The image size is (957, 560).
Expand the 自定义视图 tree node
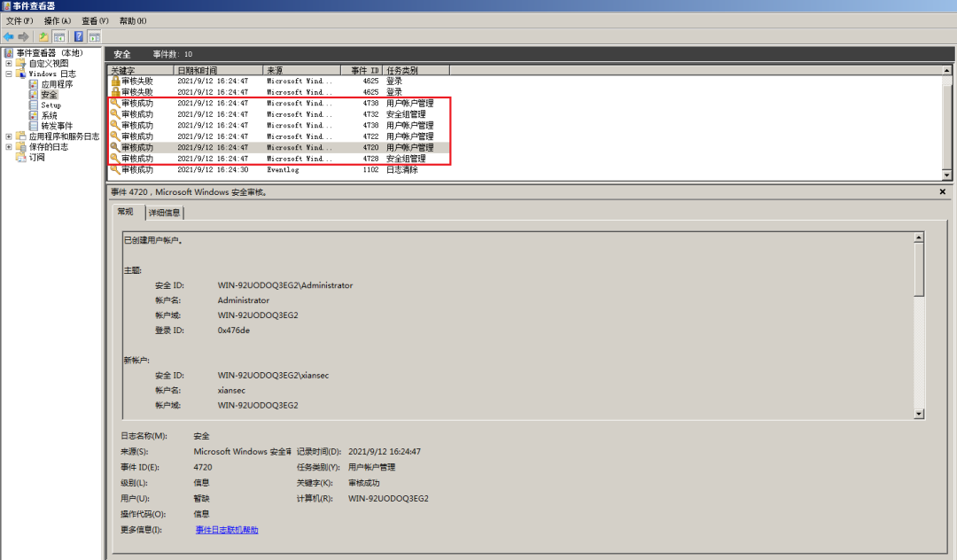pyautogui.click(x=9, y=64)
